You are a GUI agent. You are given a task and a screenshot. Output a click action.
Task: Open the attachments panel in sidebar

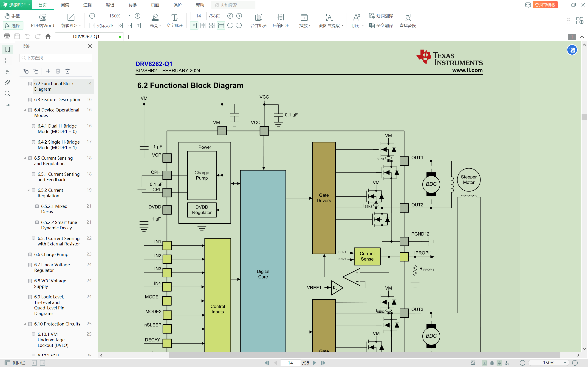point(8,83)
